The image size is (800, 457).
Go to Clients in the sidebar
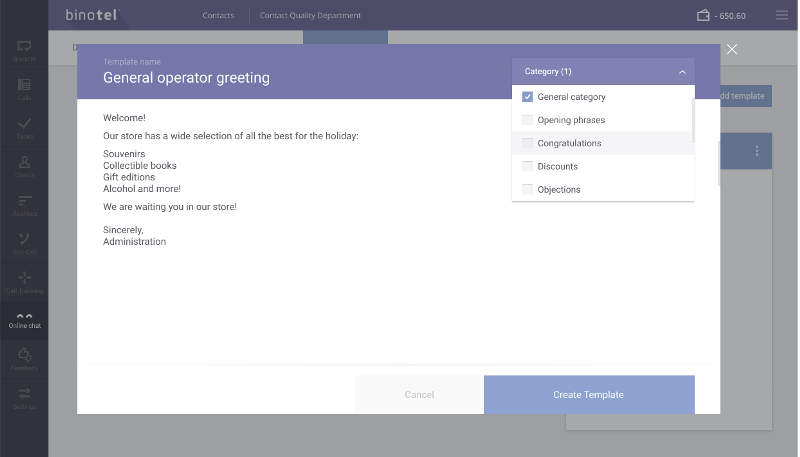24,166
